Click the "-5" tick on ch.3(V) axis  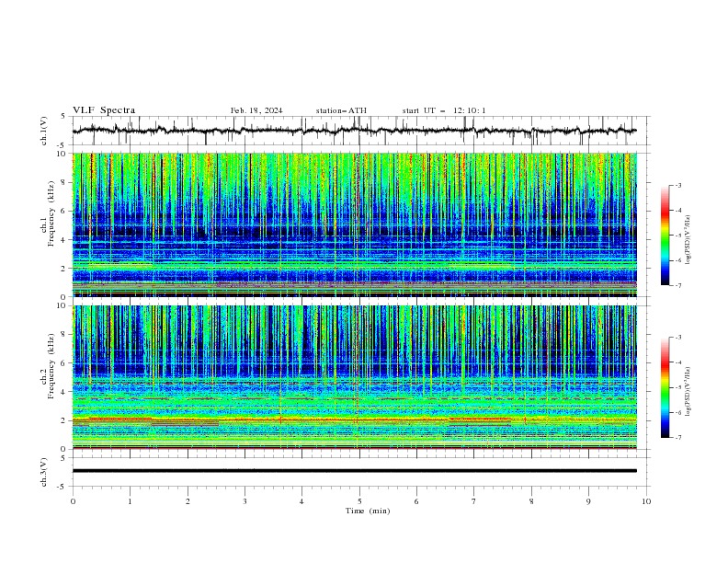click(x=63, y=487)
